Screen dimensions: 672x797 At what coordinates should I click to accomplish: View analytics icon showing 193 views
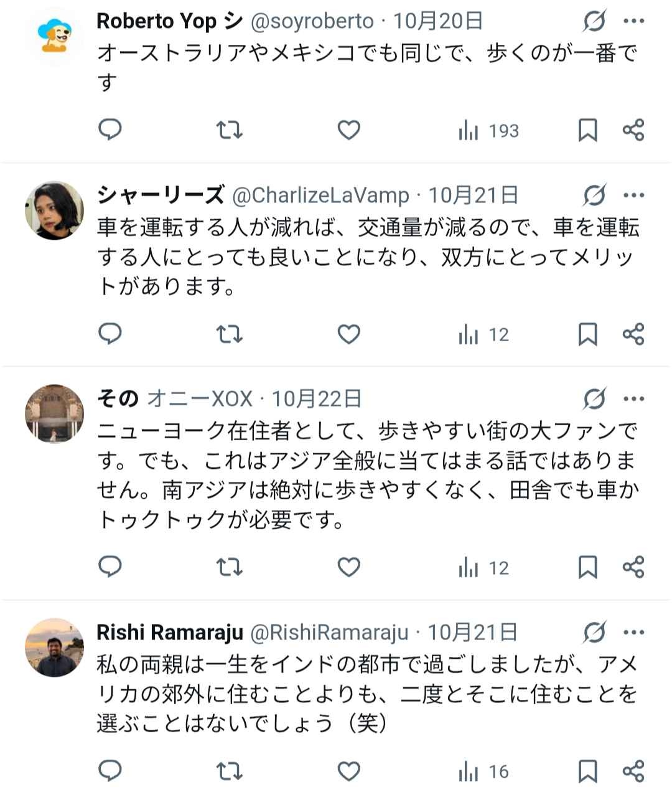(485, 130)
